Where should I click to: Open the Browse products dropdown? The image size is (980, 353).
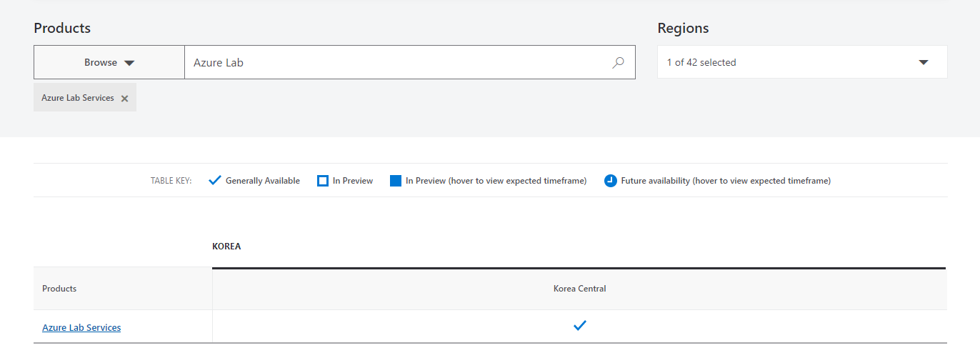tap(109, 62)
